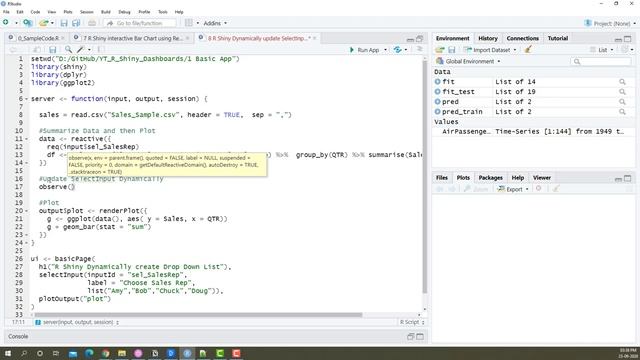The width and height of the screenshot is (640, 360).
Task: Click the New File icon
Action: point(6,23)
